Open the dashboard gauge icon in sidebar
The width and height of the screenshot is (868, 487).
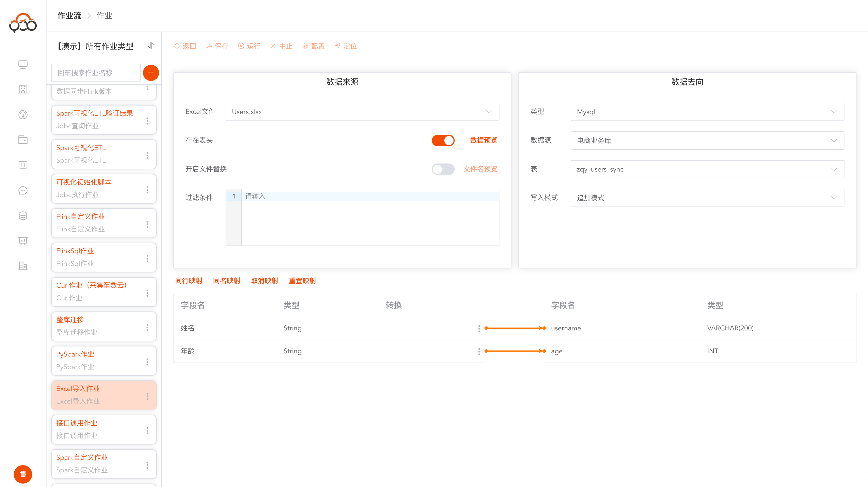(23, 115)
